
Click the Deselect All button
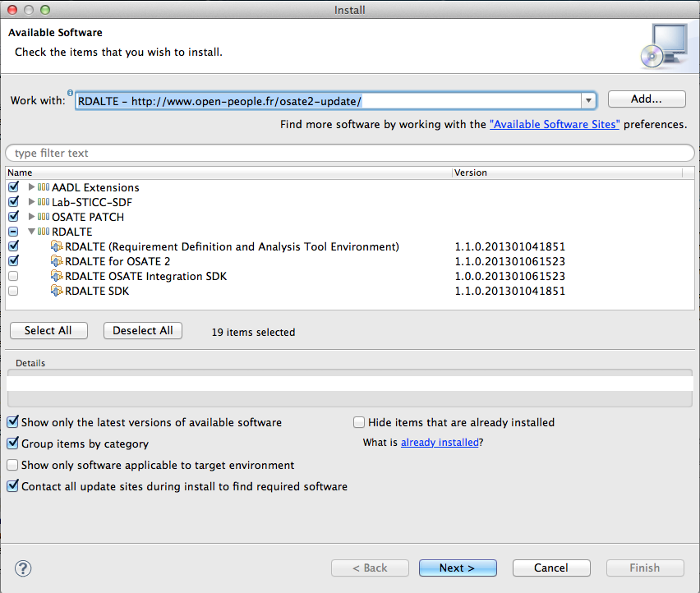click(142, 331)
